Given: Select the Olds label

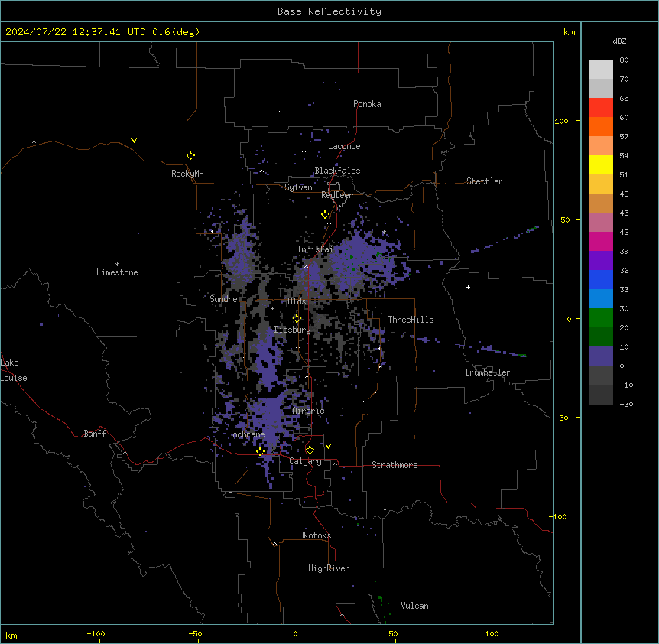Looking at the screenshot, I should click(x=297, y=301).
